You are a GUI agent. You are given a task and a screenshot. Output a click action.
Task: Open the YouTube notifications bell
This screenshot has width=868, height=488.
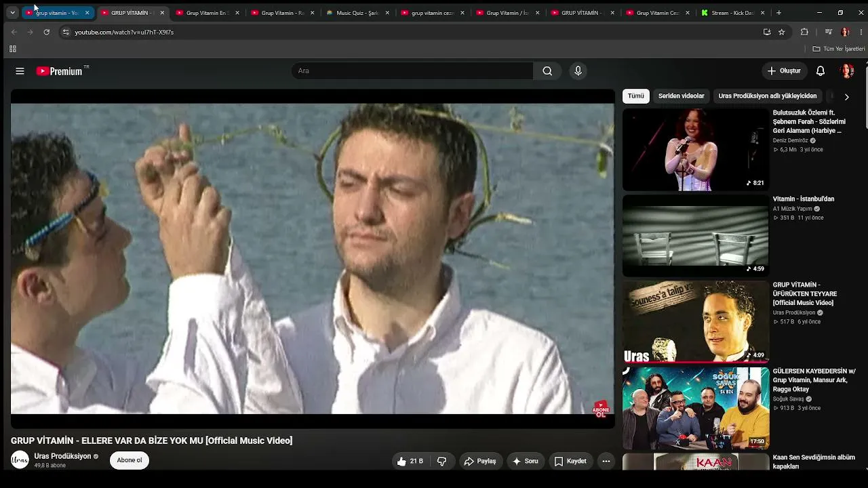pyautogui.click(x=821, y=71)
